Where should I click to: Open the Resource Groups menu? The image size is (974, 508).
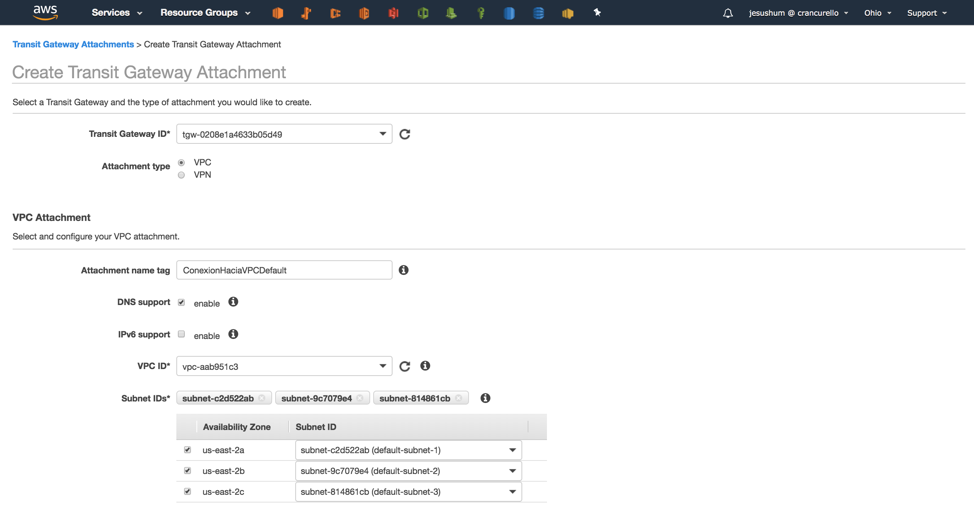click(205, 12)
